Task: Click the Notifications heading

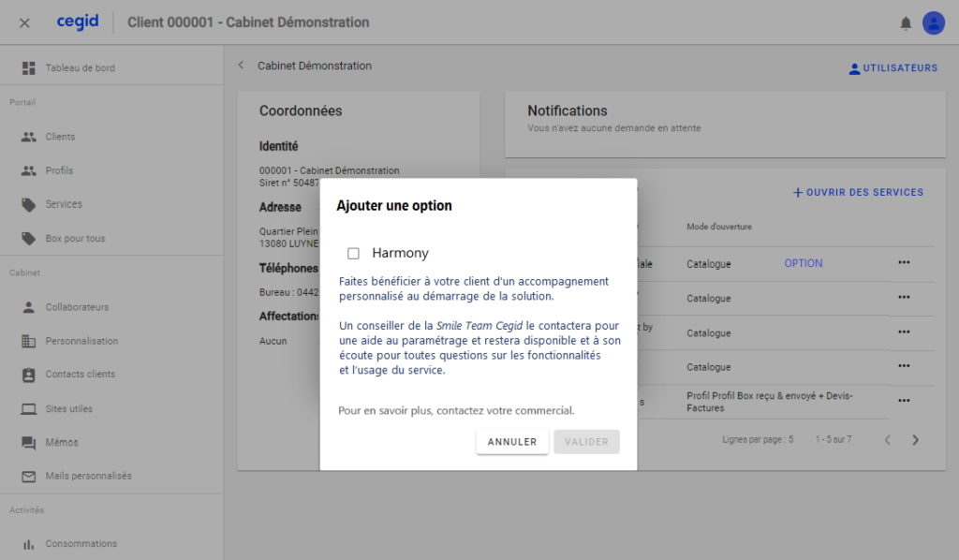Action: 568,111
